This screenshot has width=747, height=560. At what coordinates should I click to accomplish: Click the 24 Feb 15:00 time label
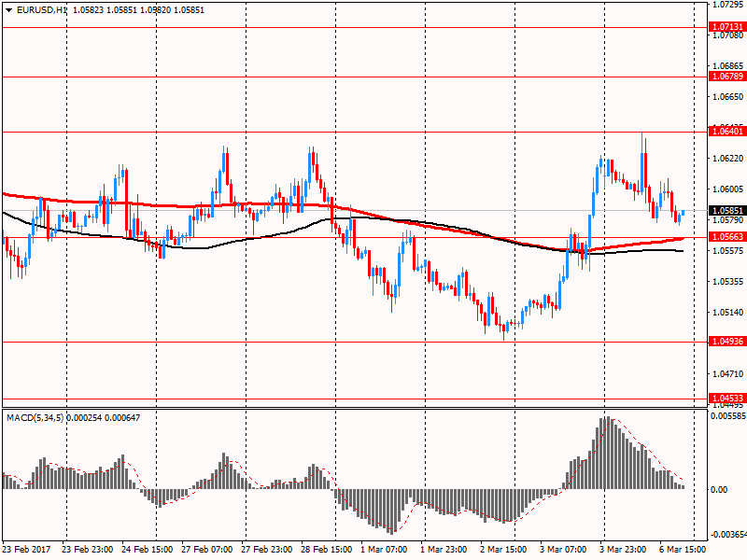pyautogui.click(x=148, y=549)
